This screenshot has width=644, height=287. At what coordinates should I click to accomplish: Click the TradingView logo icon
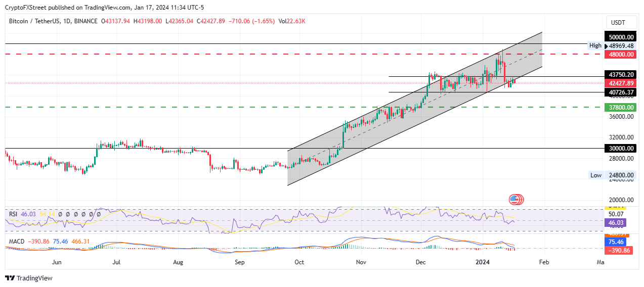(x=10, y=278)
